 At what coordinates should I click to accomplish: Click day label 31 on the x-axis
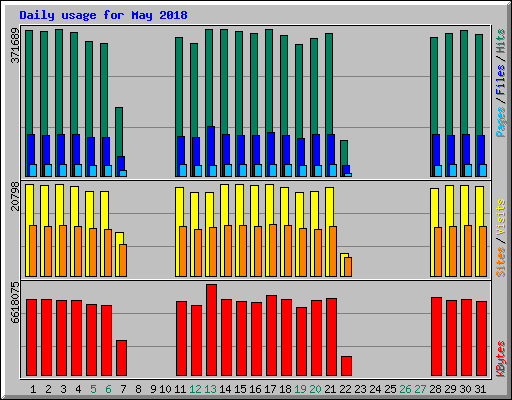[480, 389]
